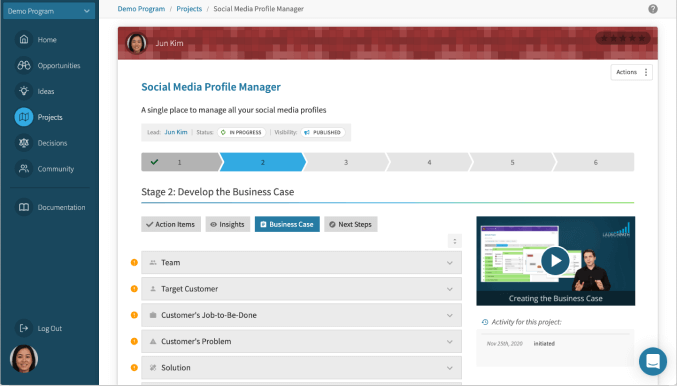Click the Projects breadcrumb link
Image resolution: width=677 pixels, height=386 pixels.
(189, 9)
